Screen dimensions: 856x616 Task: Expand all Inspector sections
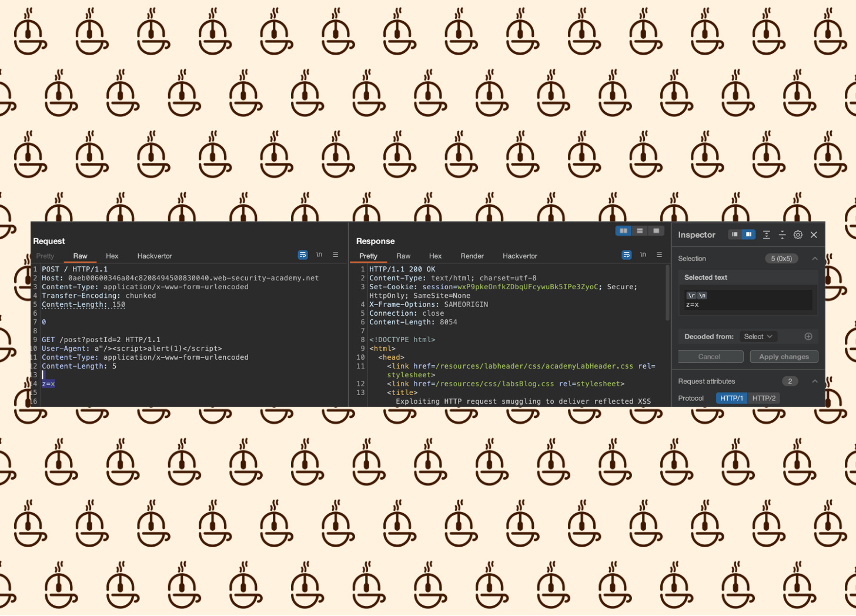767,235
